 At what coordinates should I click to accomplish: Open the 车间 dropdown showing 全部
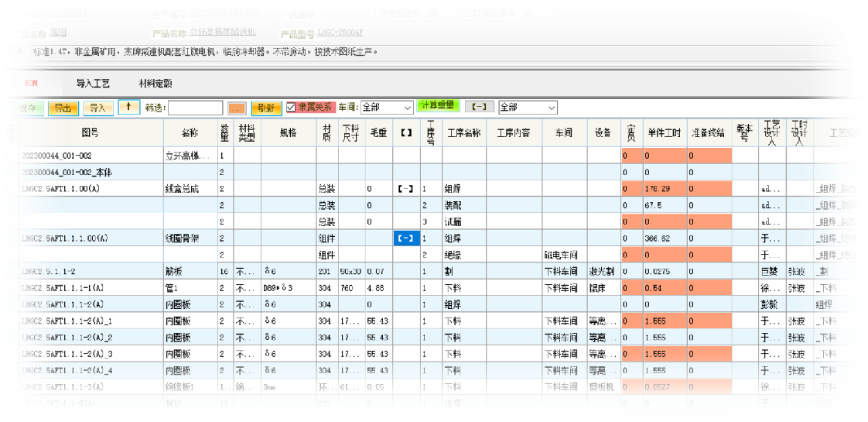(x=387, y=108)
